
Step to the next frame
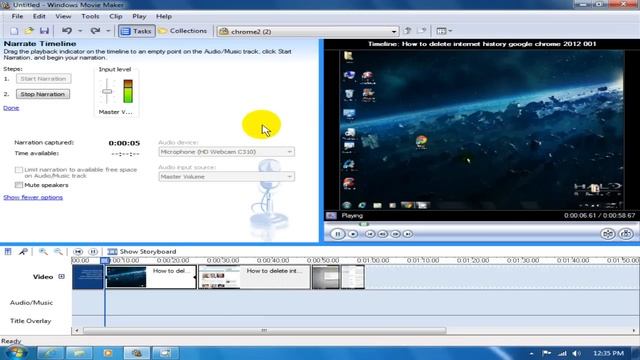(396, 234)
